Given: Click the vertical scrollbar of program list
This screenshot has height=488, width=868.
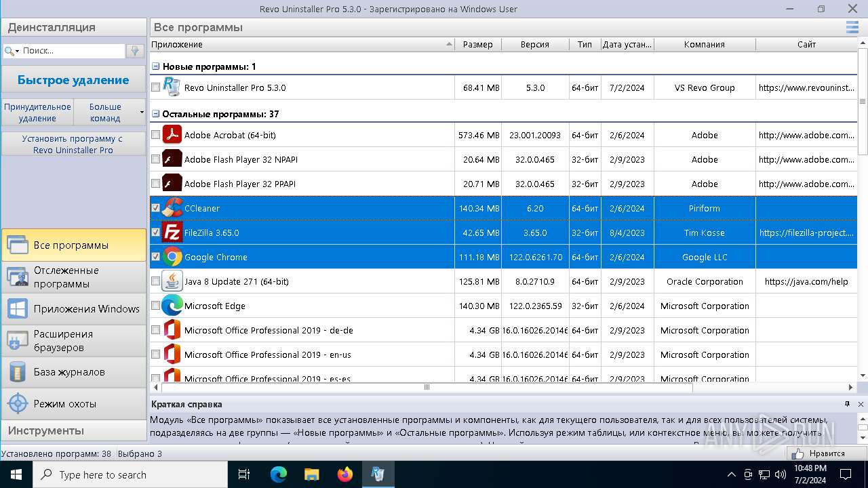Looking at the screenshot, I should coord(863,103).
